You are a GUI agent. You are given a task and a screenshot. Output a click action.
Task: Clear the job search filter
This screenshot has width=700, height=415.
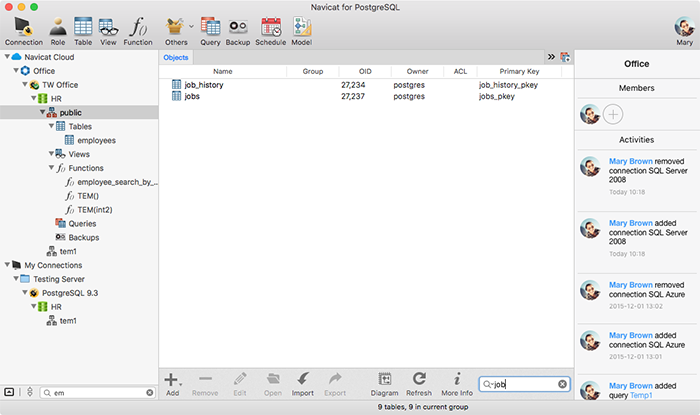[x=562, y=384]
